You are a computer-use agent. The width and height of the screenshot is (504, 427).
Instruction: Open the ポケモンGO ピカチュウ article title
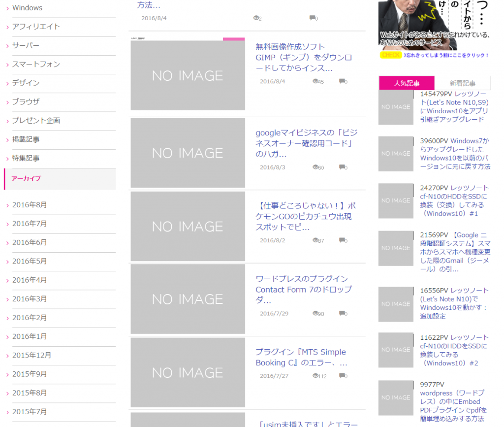[x=306, y=216]
